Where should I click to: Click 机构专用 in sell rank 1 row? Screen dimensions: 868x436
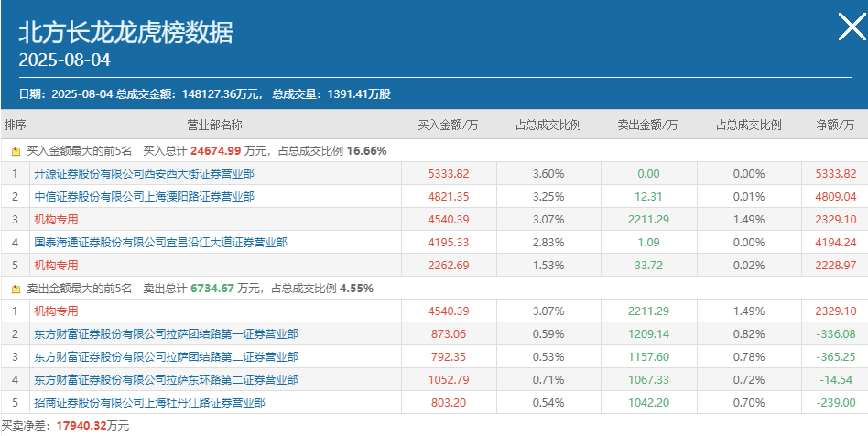pos(56,311)
